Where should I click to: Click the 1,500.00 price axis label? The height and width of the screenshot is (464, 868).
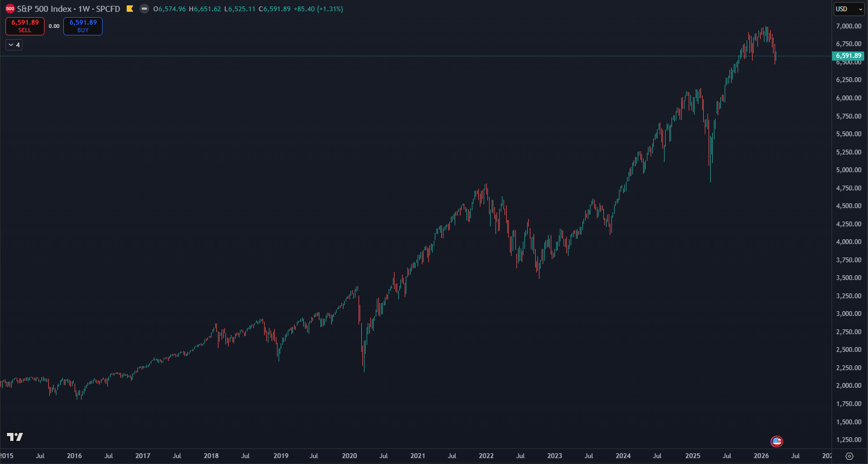coord(849,422)
